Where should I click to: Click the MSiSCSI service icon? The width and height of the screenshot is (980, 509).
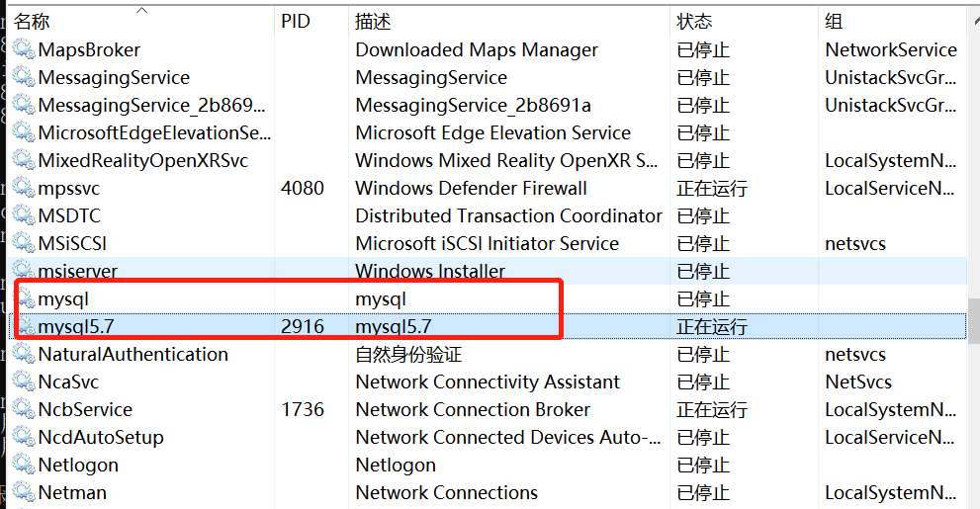24,243
